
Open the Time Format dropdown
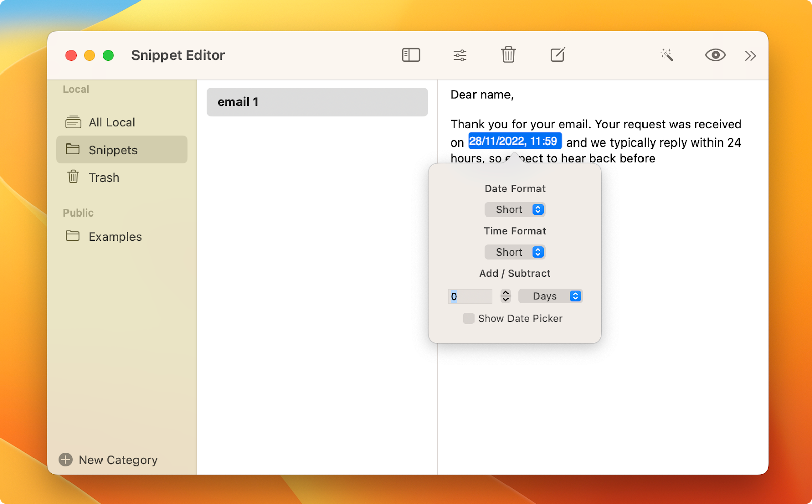click(x=514, y=251)
